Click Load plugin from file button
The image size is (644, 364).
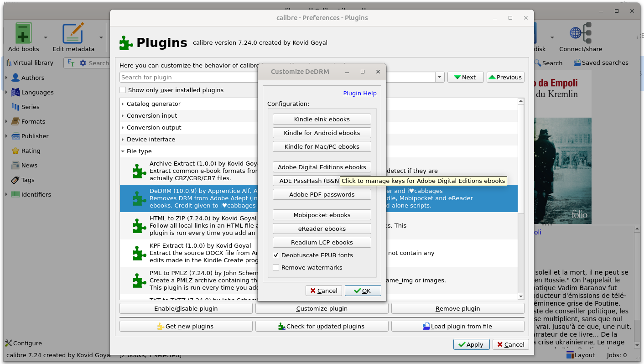point(457,326)
